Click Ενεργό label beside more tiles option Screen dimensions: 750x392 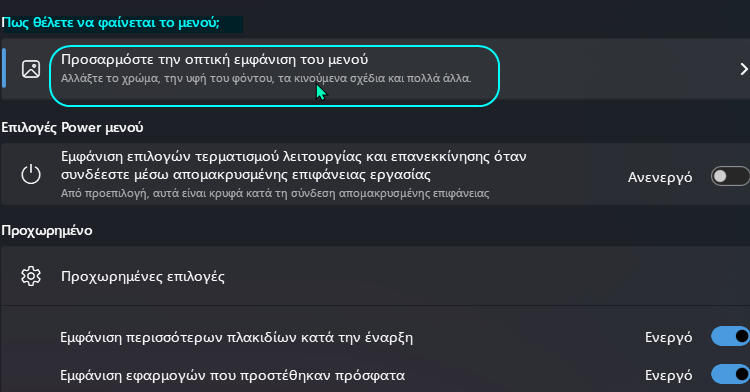(668, 338)
